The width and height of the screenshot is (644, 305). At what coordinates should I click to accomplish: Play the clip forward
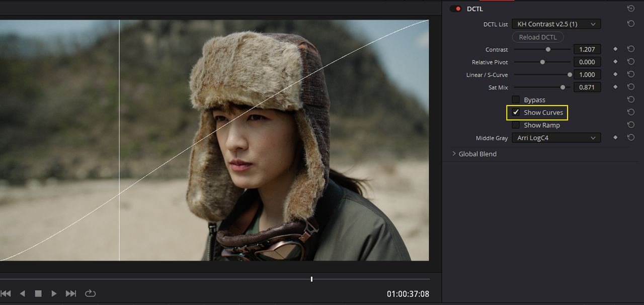[54, 293]
